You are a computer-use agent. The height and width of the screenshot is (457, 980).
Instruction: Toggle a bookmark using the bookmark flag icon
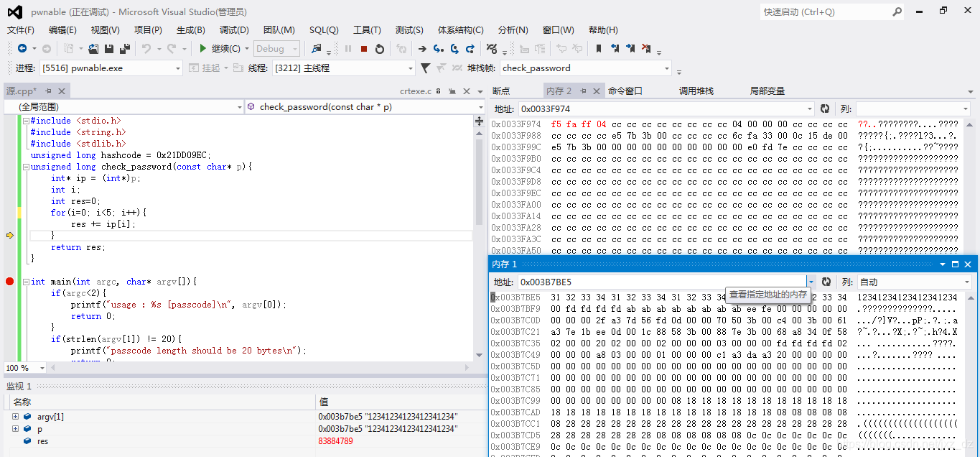pyautogui.click(x=599, y=49)
